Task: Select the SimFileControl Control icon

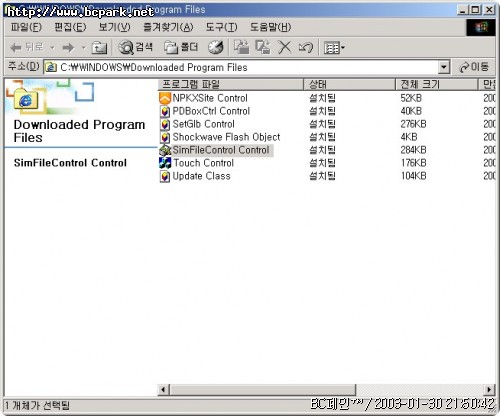Action: point(165,150)
